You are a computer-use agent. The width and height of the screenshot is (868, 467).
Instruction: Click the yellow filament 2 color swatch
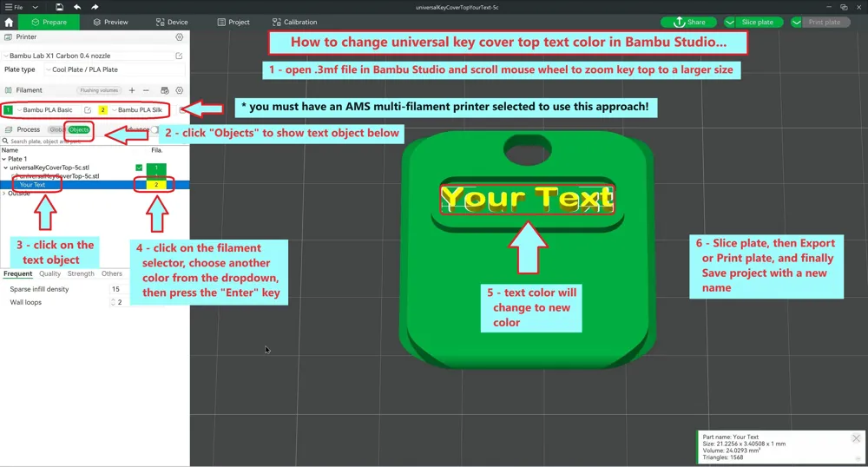tap(102, 110)
